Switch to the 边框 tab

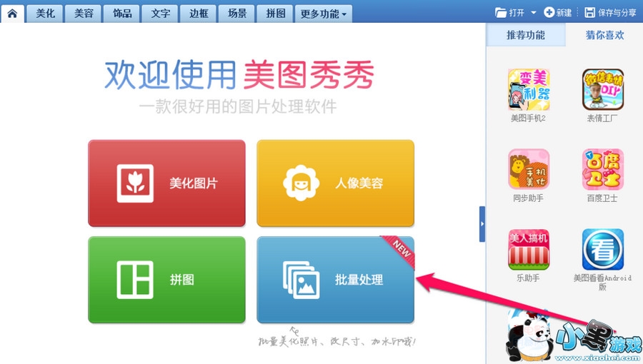click(199, 14)
